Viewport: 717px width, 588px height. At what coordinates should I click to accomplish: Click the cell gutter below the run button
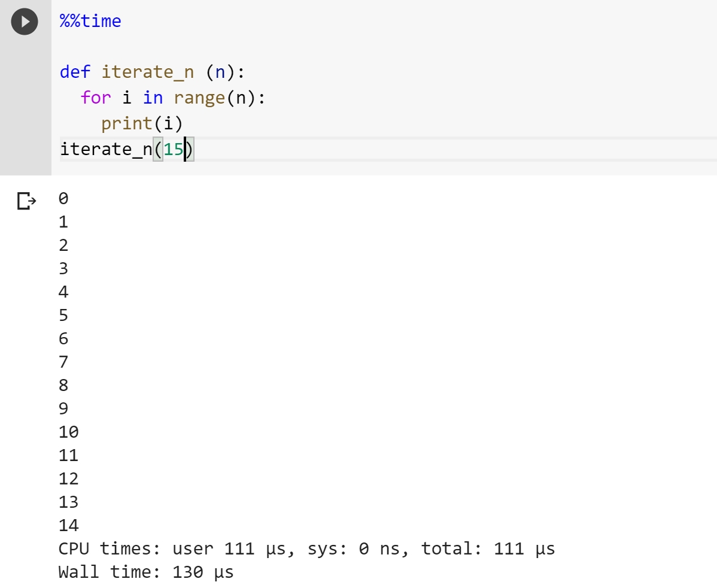pos(25,108)
